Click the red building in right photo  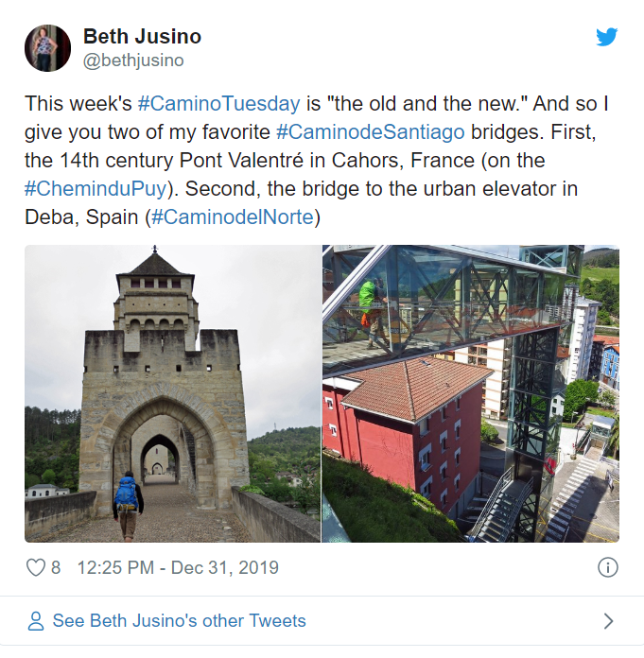coord(403,432)
